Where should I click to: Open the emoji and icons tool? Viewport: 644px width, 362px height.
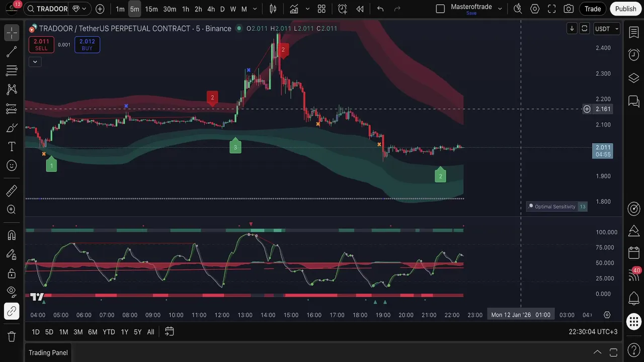(x=12, y=165)
